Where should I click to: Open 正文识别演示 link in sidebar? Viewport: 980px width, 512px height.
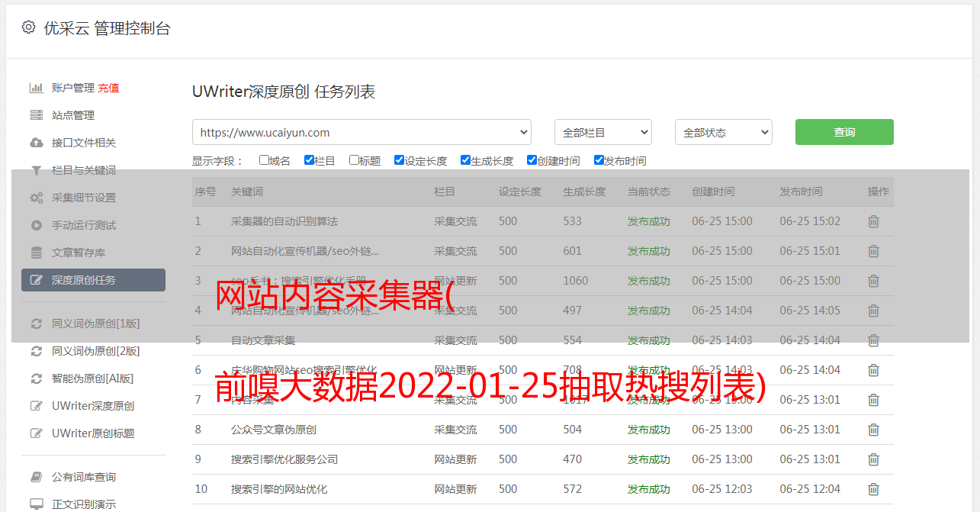[84, 504]
